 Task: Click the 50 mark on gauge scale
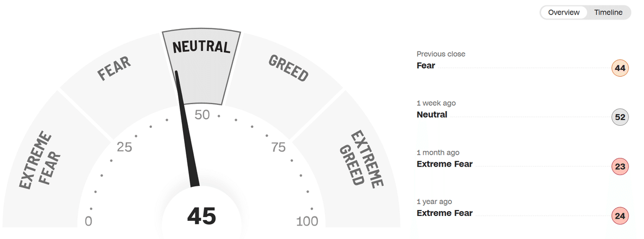click(202, 114)
